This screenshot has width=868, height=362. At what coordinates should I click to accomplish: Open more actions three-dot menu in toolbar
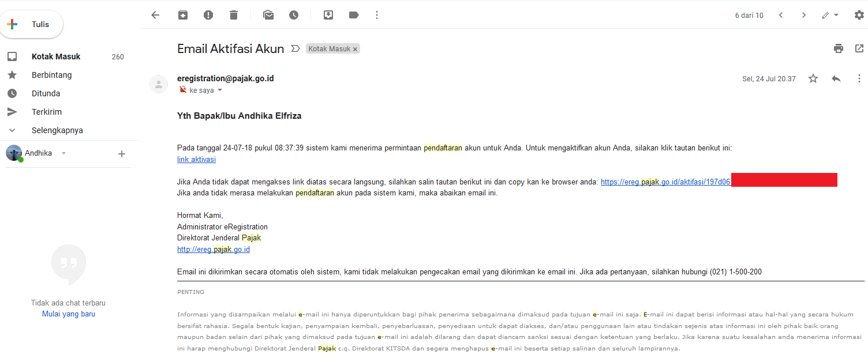377,15
